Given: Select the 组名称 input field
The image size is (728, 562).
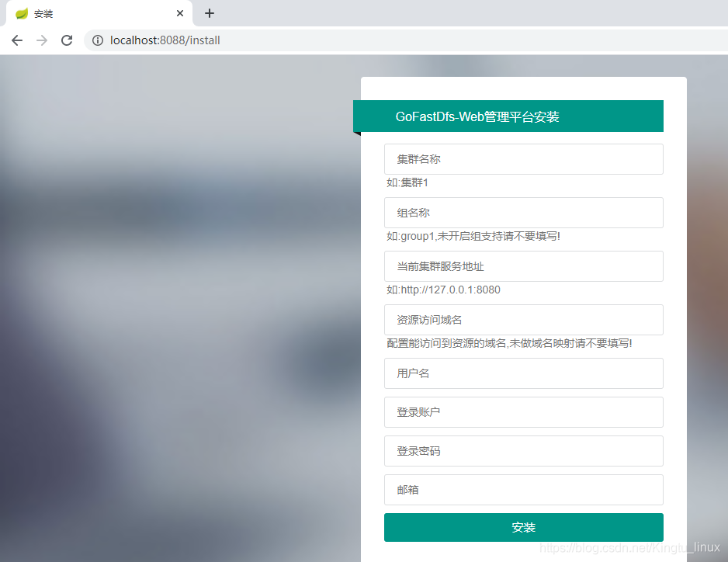Looking at the screenshot, I should (523, 213).
